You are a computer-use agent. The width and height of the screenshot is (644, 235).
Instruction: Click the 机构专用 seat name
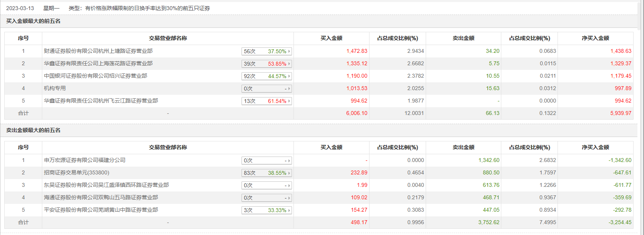55,88
